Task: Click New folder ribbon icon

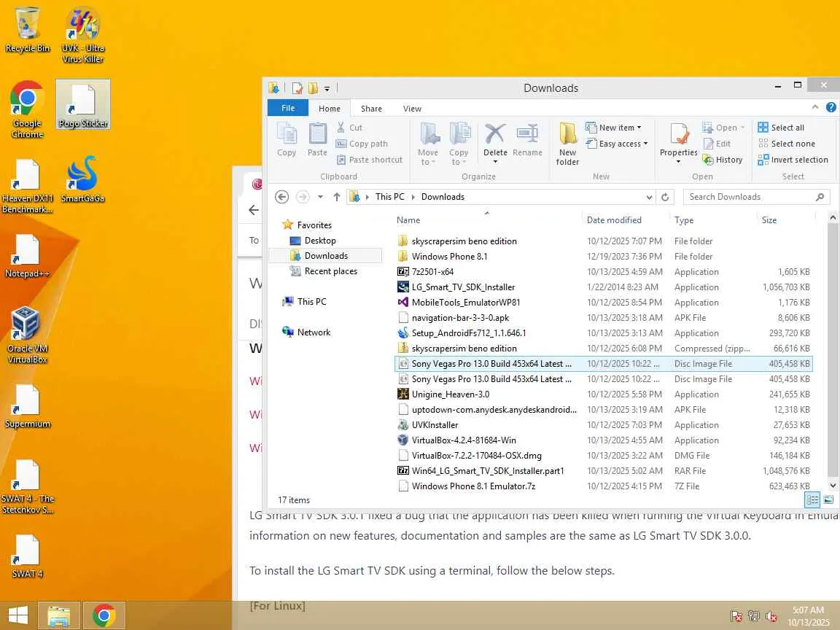Action: pos(567,144)
